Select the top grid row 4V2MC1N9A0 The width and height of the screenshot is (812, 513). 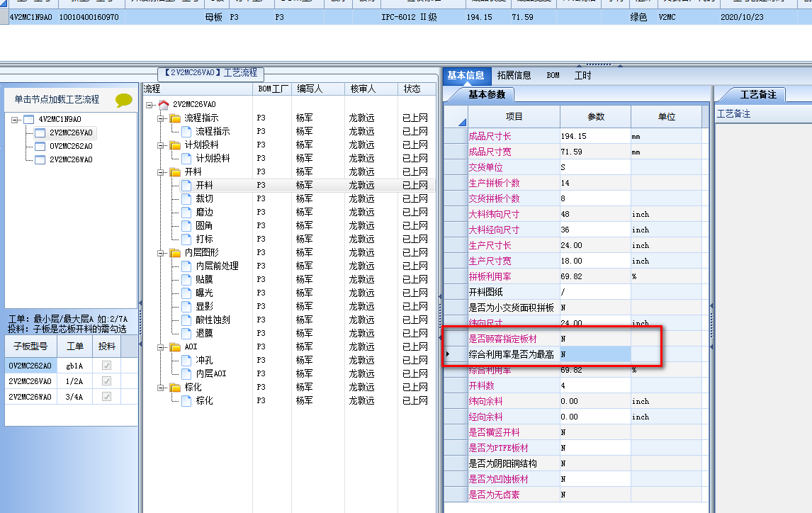click(406, 17)
